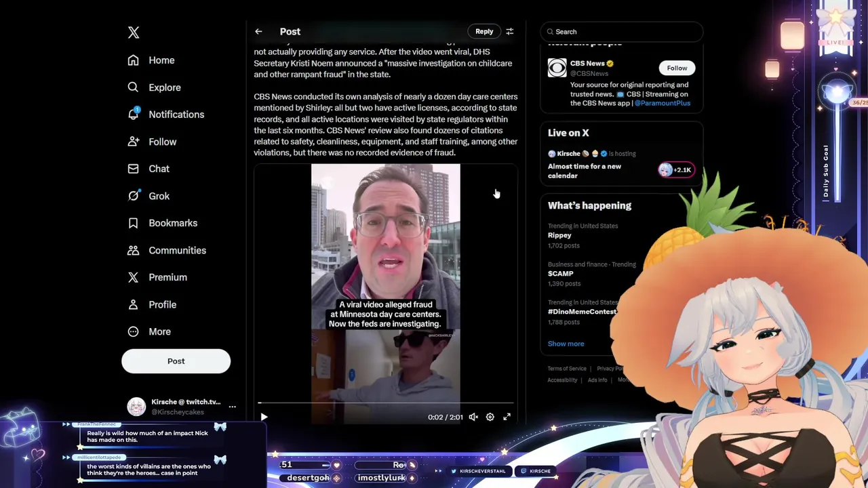
Task: Click Show more under trends
Action: [566, 344]
